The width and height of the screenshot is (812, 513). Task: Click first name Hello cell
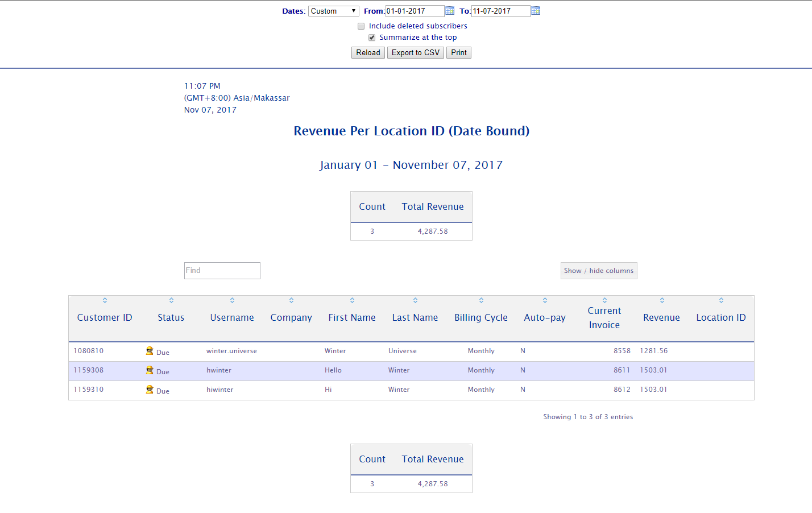coord(333,370)
